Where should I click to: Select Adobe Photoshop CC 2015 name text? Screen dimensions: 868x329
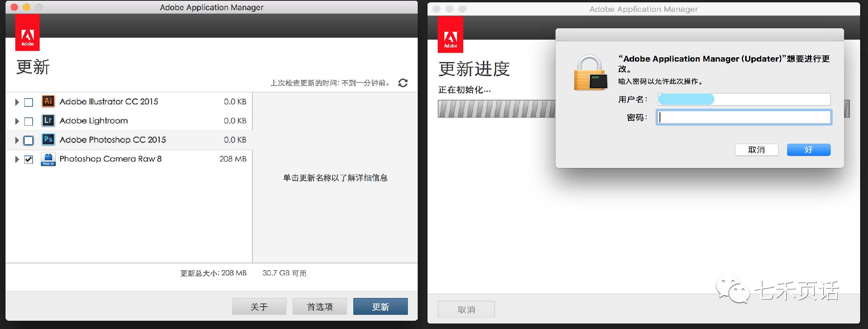pyautogui.click(x=113, y=140)
